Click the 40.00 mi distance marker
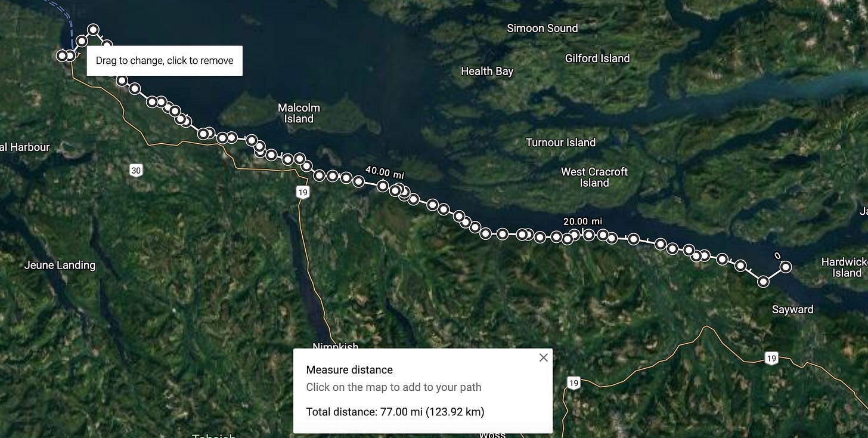The width and height of the screenshot is (868, 438). (x=385, y=172)
